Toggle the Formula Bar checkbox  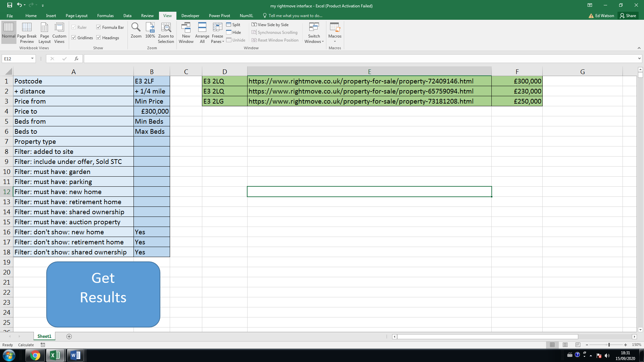(x=99, y=27)
